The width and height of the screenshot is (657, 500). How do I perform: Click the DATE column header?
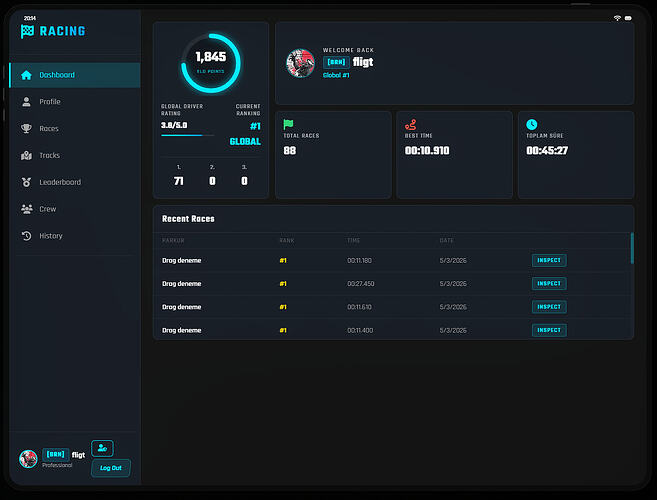[447, 241]
